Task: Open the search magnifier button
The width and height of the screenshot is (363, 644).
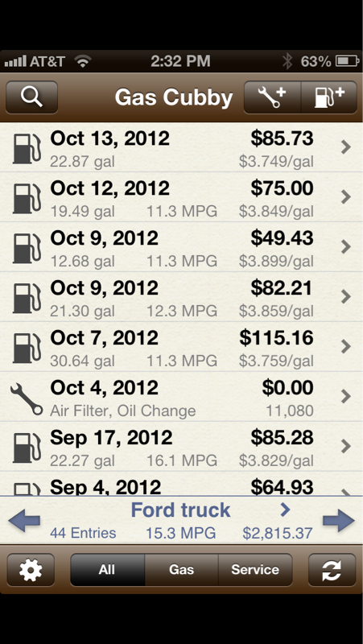Action: [x=31, y=97]
